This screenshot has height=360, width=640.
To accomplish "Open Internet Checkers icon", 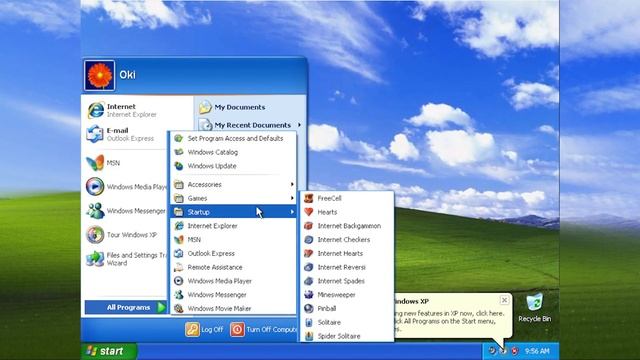I will [x=309, y=240].
